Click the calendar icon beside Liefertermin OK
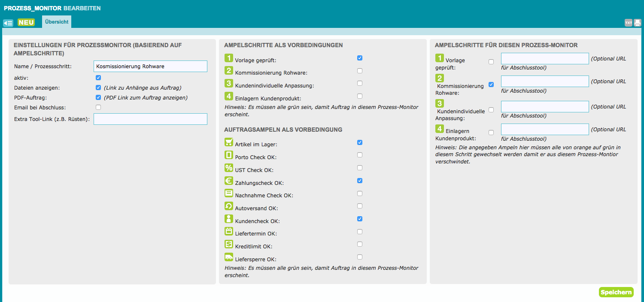Screen dimensions: 644x302 point(229,232)
